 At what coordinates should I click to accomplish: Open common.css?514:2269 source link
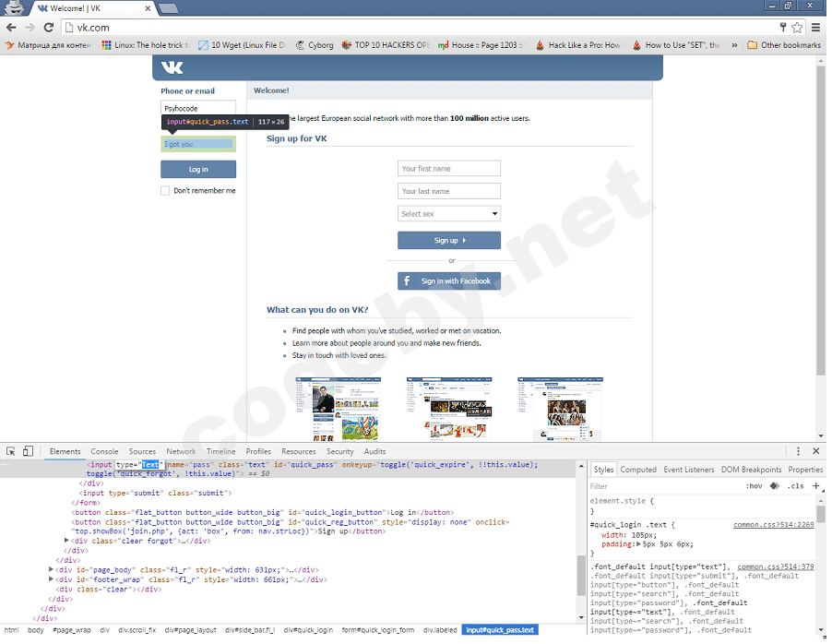click(x=773, y=525)
